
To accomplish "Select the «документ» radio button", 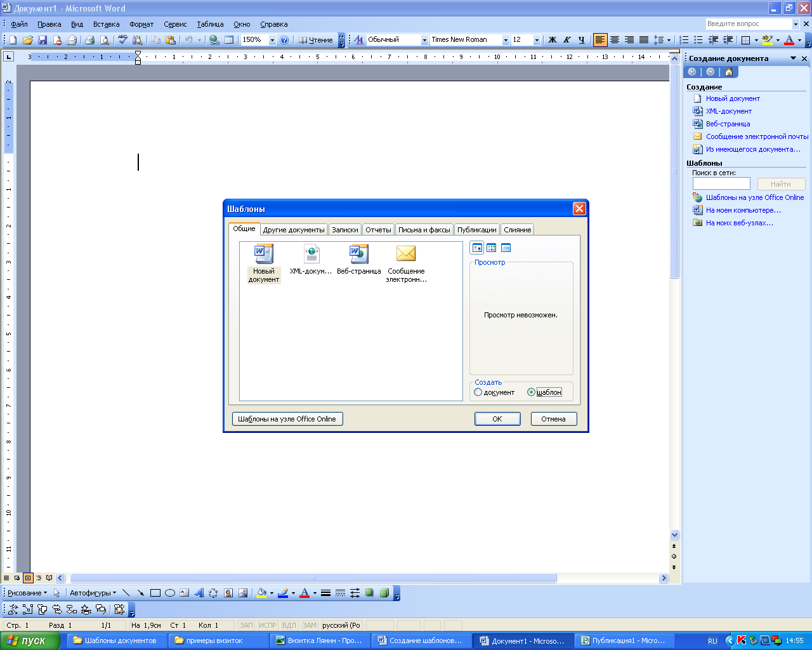I will [x=478, y=392].
